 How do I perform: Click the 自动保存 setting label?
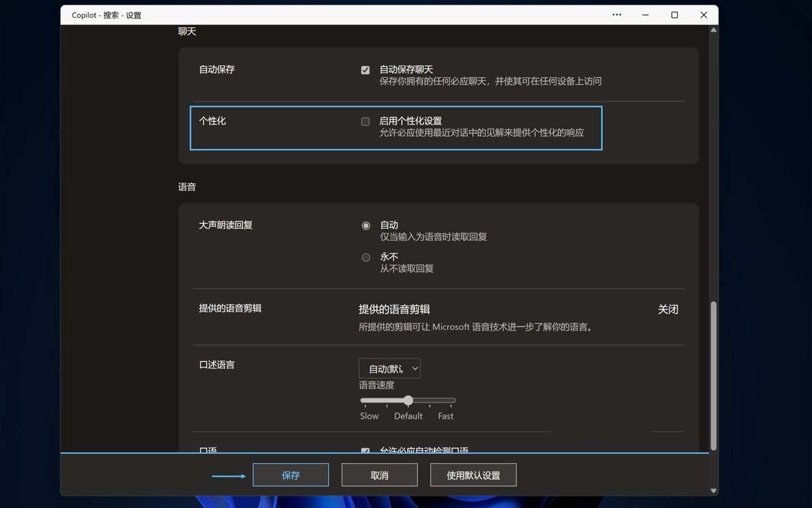click(x=217, y=69)
